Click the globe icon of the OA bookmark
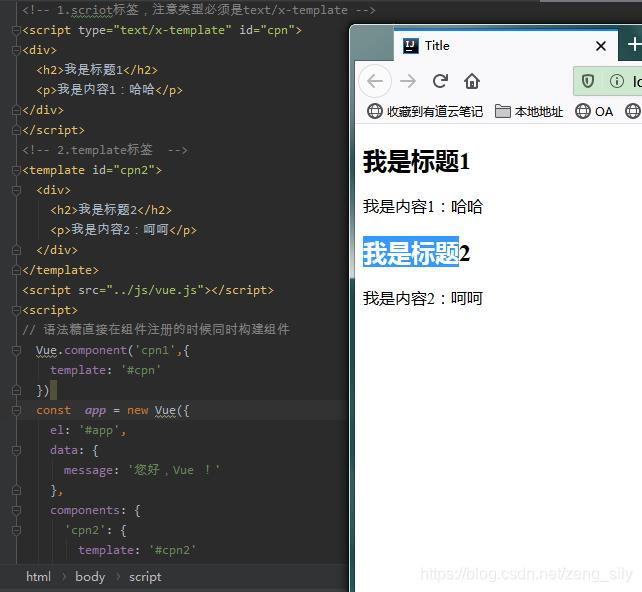Screen dimensions: 642x592 [583, 111]
